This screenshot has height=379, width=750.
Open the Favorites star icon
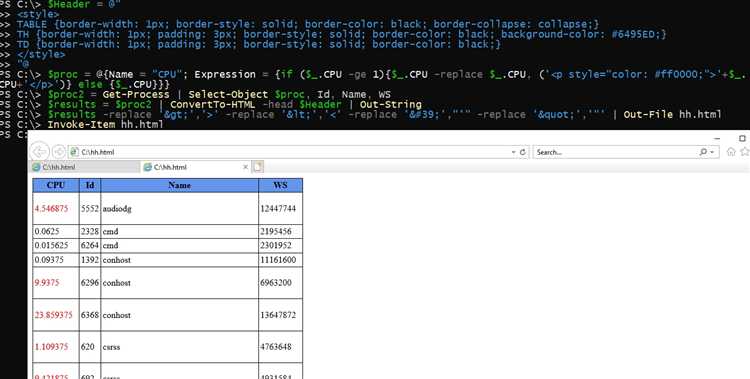[x=745, y=152]
